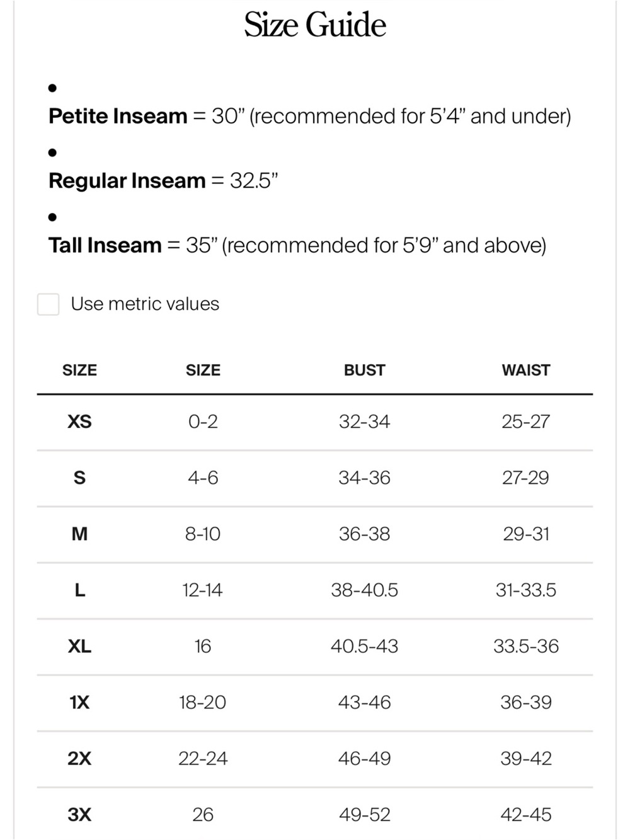Select the L size row label
Image resolution: width=630 pixels, height=840 pixels.
[x=79, y=590]
